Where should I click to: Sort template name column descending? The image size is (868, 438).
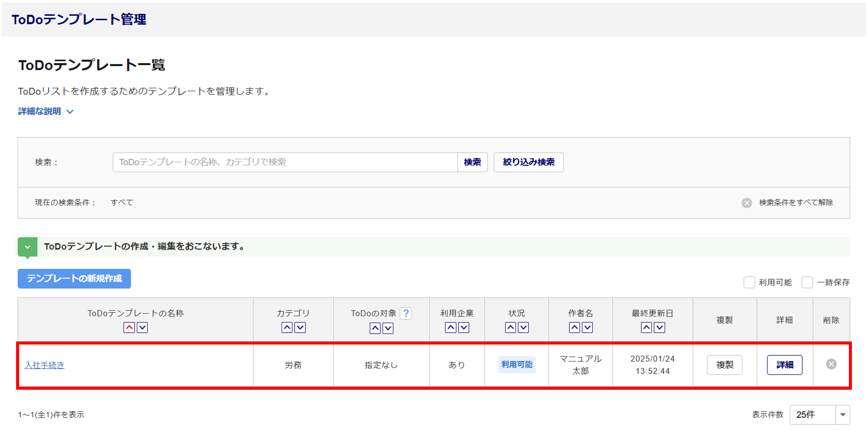pos(143,328)
